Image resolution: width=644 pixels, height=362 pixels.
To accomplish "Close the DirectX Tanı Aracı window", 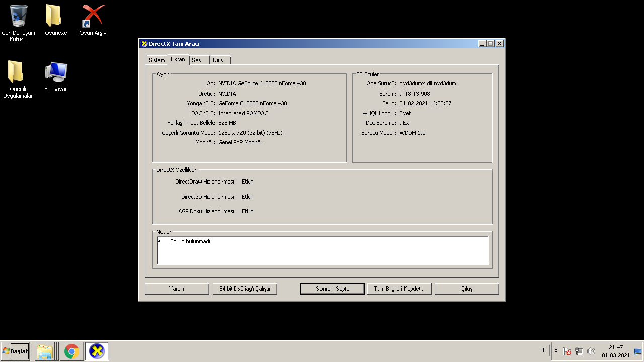I will click(500, 44).
